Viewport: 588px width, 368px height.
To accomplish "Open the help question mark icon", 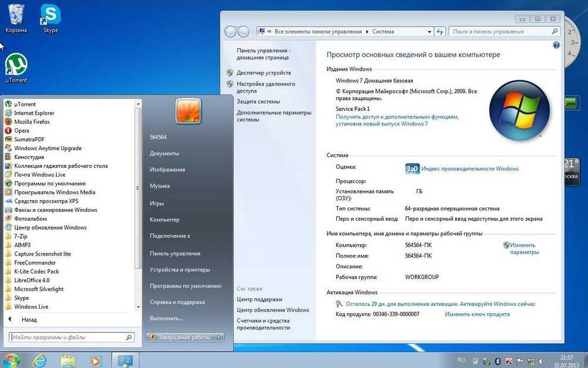I will 556,45.
